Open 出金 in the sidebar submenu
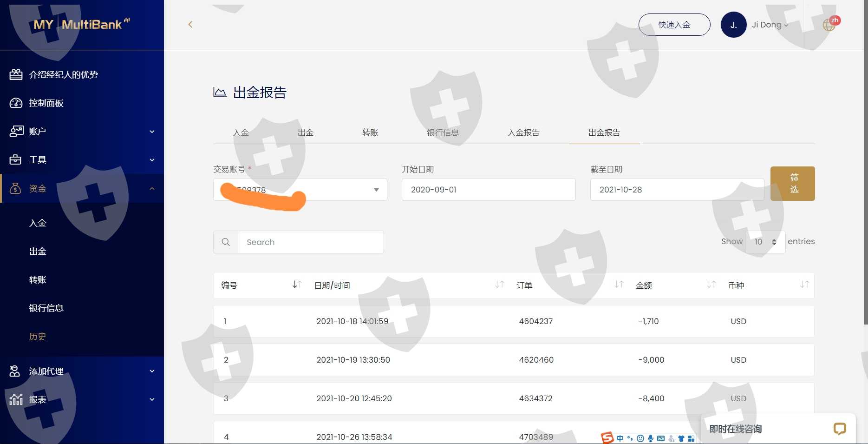This screenshot has height=444, width=868. pos(38,252)
